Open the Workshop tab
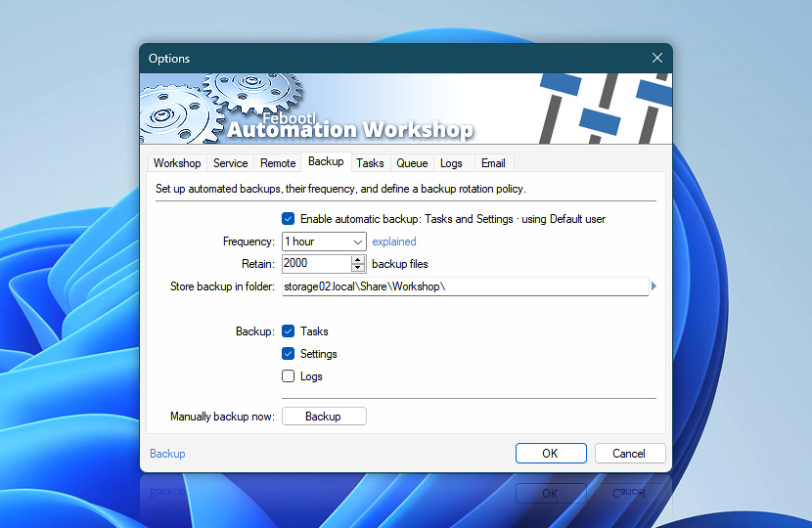 tap(177, 163)
